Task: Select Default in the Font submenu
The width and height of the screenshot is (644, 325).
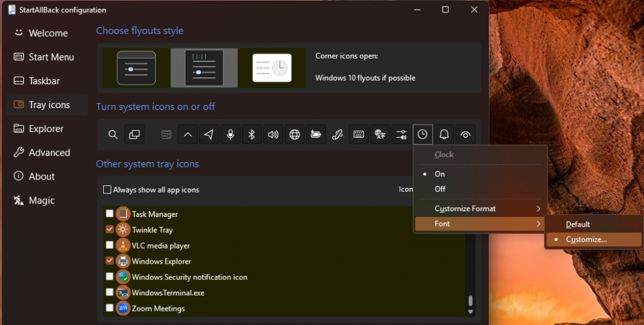Action: [578, 225]
